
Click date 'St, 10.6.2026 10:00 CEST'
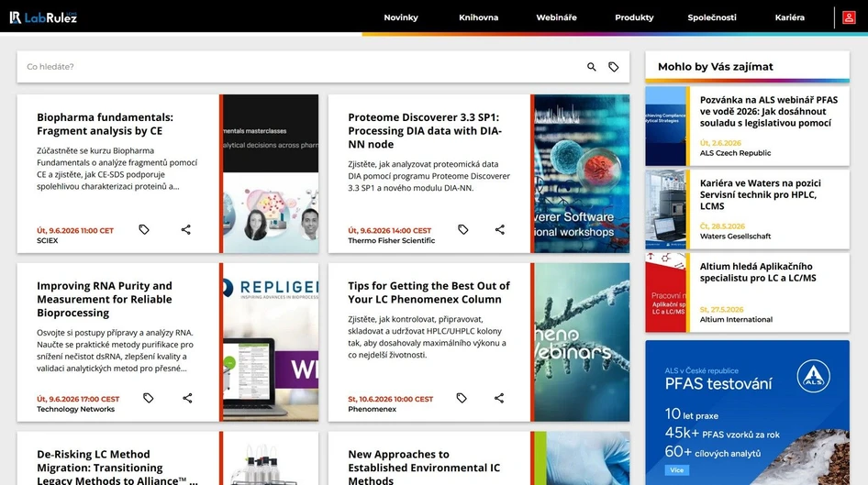[x=391, y=400]
